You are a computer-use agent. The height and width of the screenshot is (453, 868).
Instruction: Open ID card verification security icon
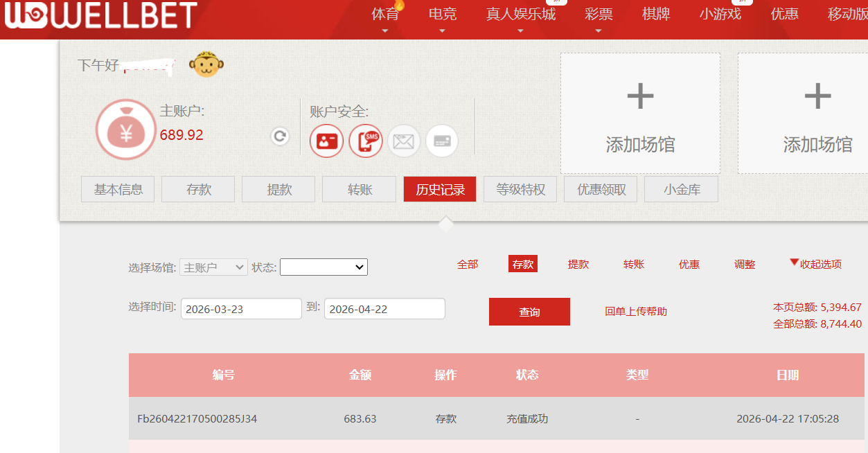click(x=326, y=141)
